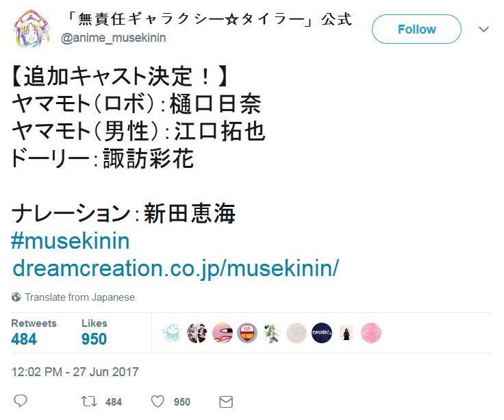Click the globe icon beside Translate

tap(16, 297)
